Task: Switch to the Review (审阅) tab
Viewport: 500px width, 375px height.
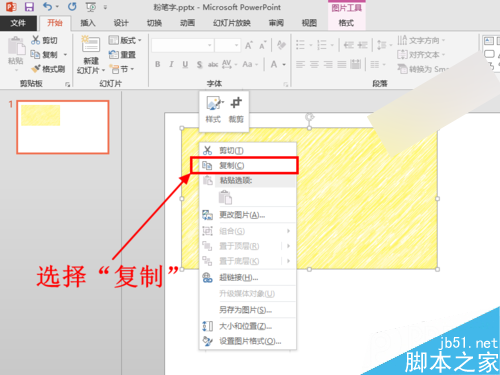Action: [276, 23]
